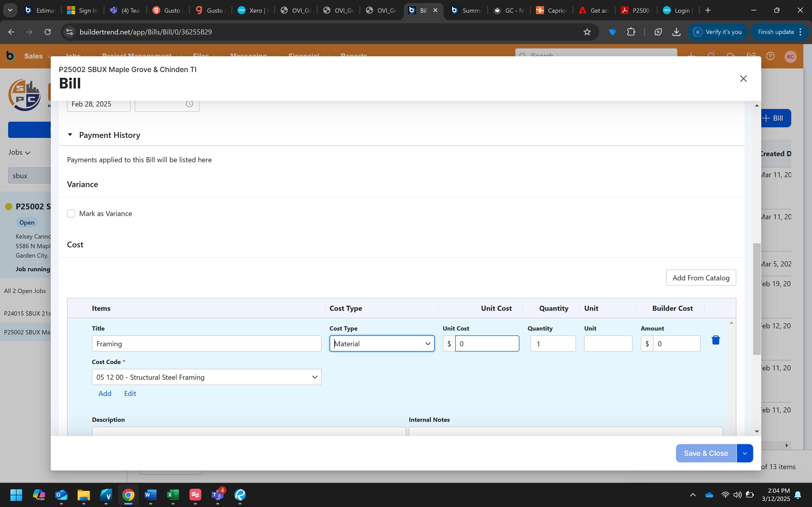Open the Cost Type Material dropdown

(382, 343)
